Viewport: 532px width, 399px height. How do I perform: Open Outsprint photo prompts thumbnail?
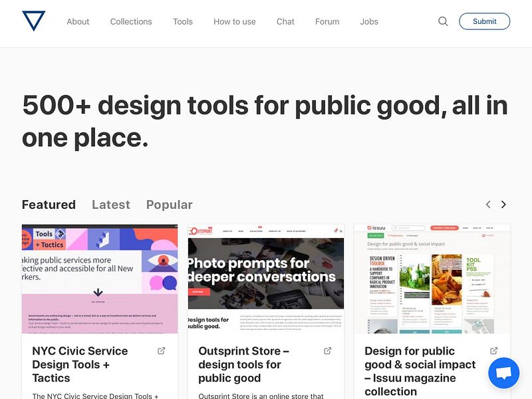[x=266, y=279]
